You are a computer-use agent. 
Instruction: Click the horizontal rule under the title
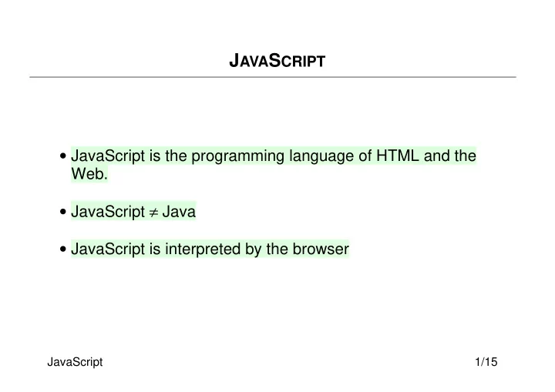coord(273,77)
